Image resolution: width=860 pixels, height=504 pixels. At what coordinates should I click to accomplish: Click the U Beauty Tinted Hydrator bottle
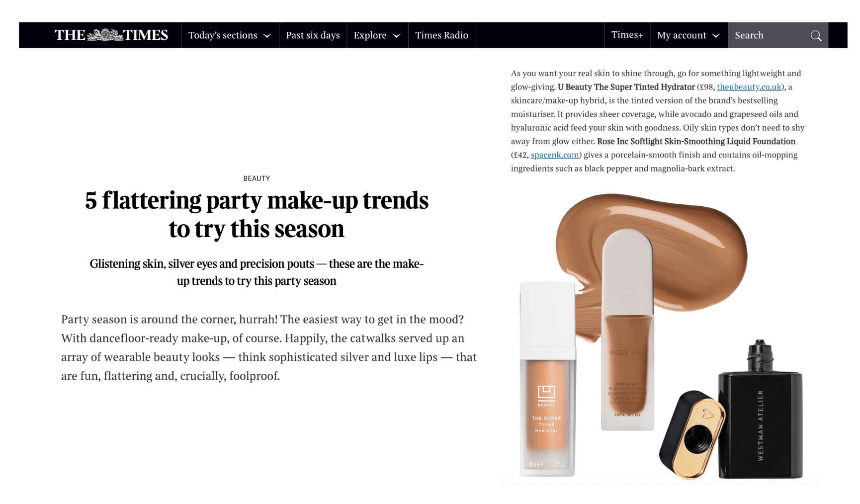[547, 379]
